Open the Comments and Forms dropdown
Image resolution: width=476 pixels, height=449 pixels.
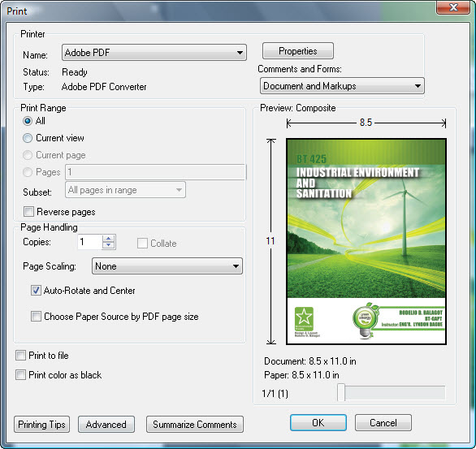pyautogui.click(x=342, y=86)
